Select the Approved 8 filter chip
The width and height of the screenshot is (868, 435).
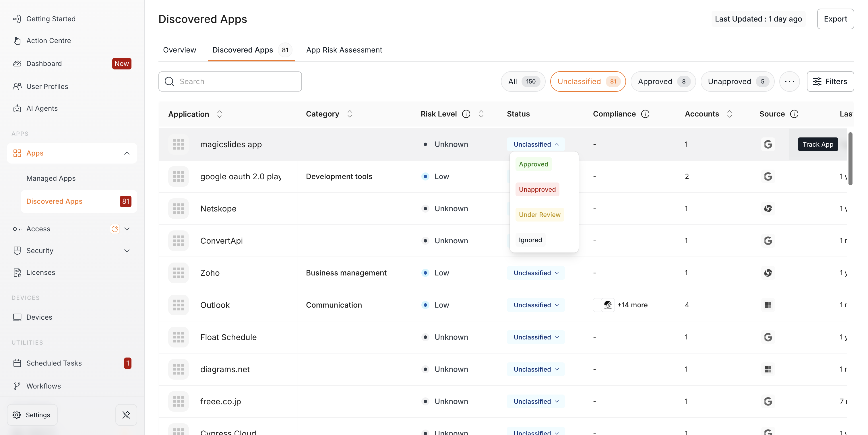coord(663,81)
